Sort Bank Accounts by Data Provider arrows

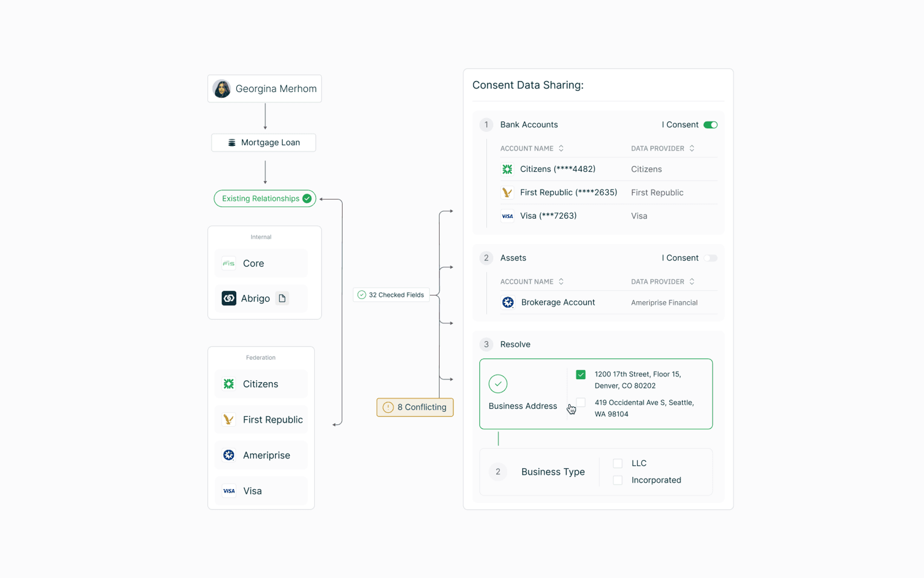pyautogui.click(x=692, y=148)
